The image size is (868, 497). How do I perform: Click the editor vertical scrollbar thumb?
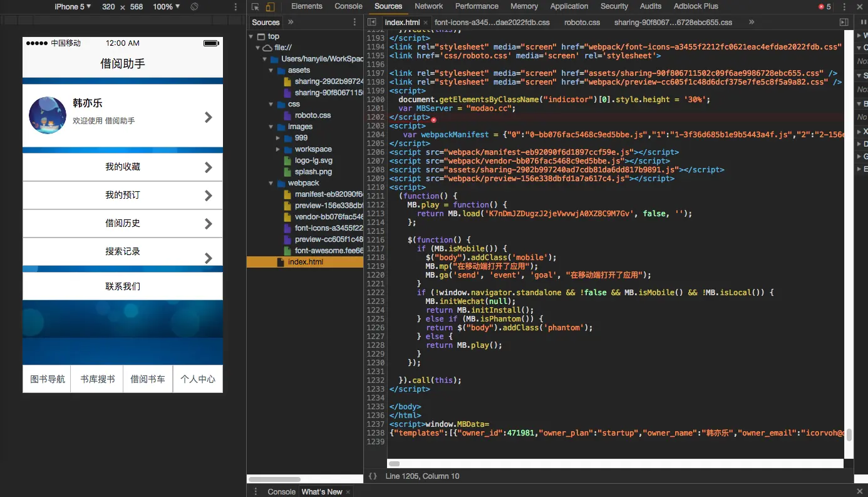point(849,435)
